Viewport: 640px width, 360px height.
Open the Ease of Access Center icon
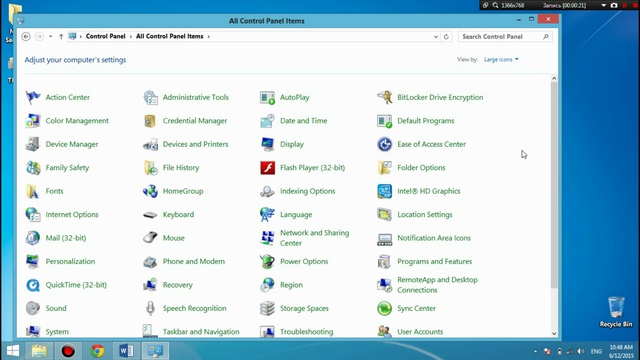pyautogui.click(x=384, y=144)
